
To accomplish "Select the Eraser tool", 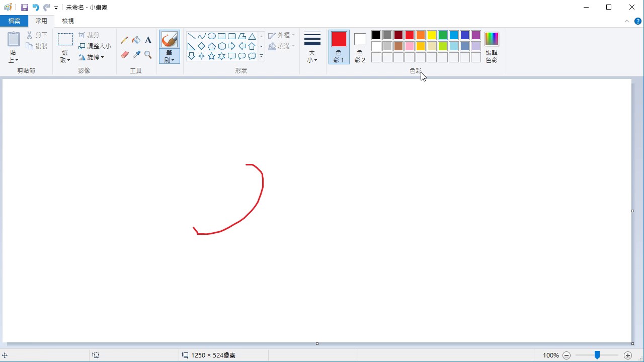I will pos(124,55).
